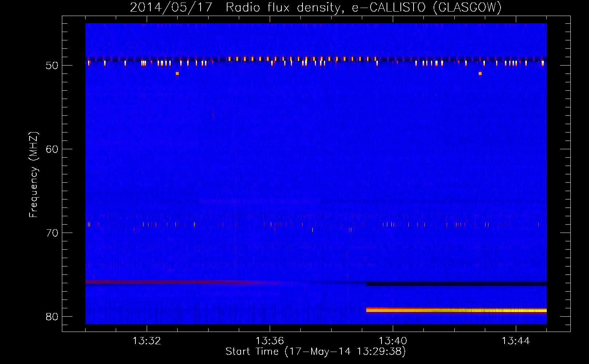Click the 60 frequency tick label
The image size is (589, 364).
click(x=52, y=149)
